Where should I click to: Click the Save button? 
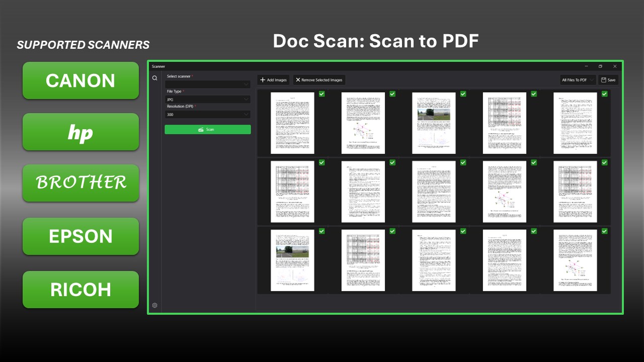click(608, 80)
